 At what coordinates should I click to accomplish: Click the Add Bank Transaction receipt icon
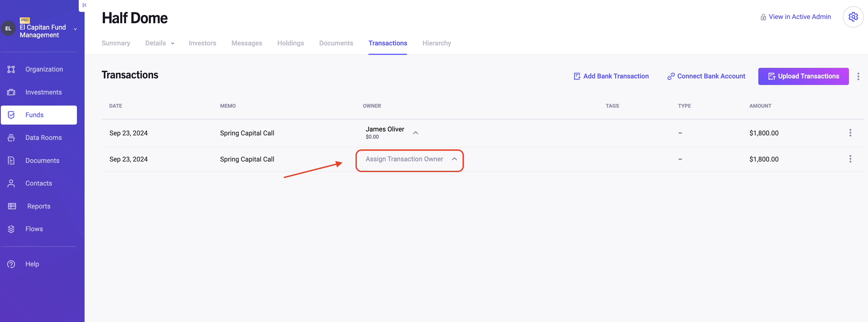pyautogui.click(x=577, y=76)
